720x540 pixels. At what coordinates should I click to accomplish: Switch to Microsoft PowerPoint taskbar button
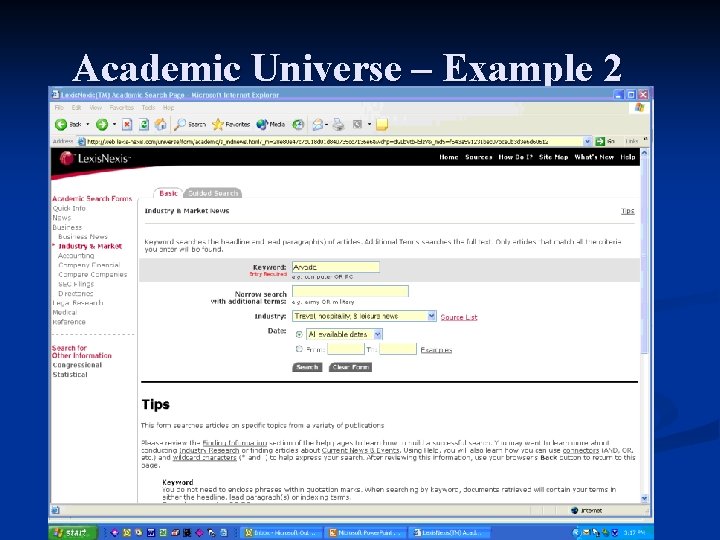click(366, 533)
